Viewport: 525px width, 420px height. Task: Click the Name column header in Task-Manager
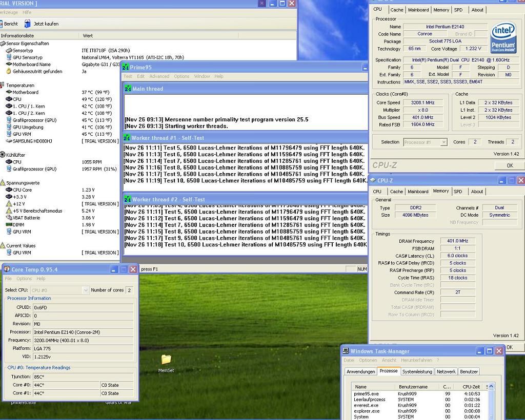tap(373, 387)
